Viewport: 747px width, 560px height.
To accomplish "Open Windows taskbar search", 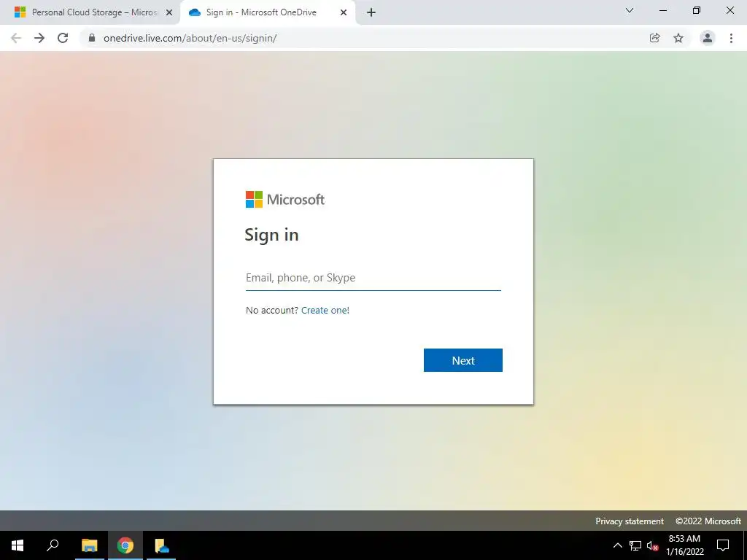I will 53,545.
